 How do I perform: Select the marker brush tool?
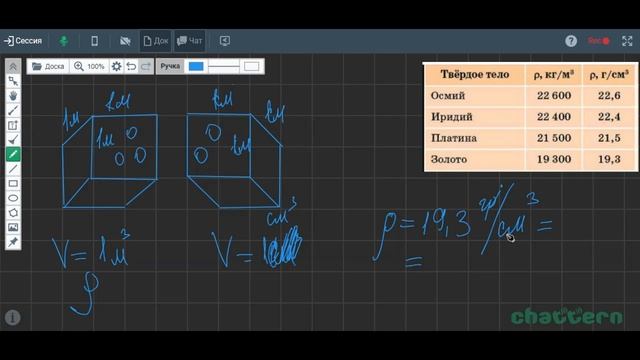[13, 140]
